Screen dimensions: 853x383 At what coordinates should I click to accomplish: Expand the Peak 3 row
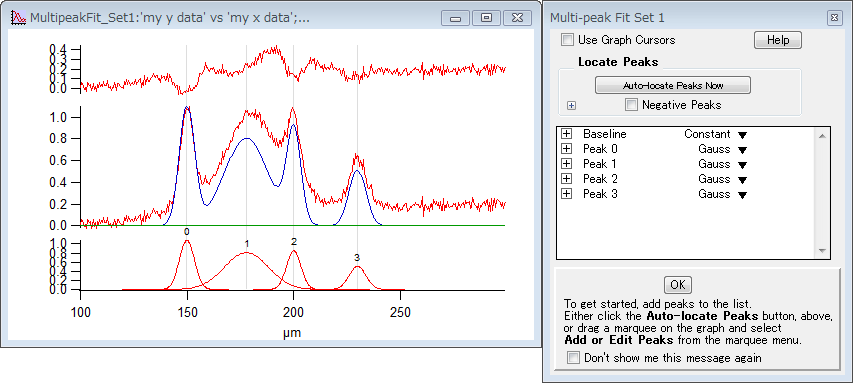567,194
